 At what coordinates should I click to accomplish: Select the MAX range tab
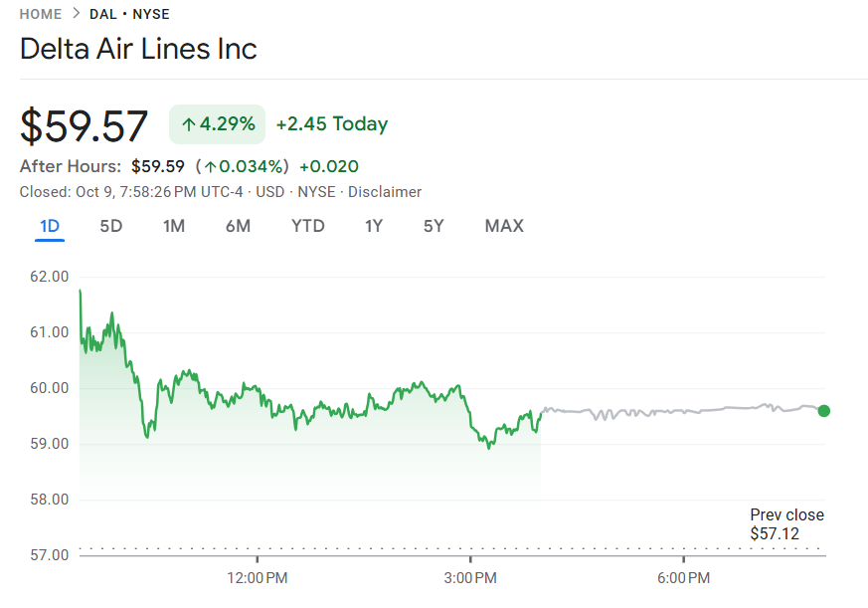pyautogui.click(x=504, y=226)
